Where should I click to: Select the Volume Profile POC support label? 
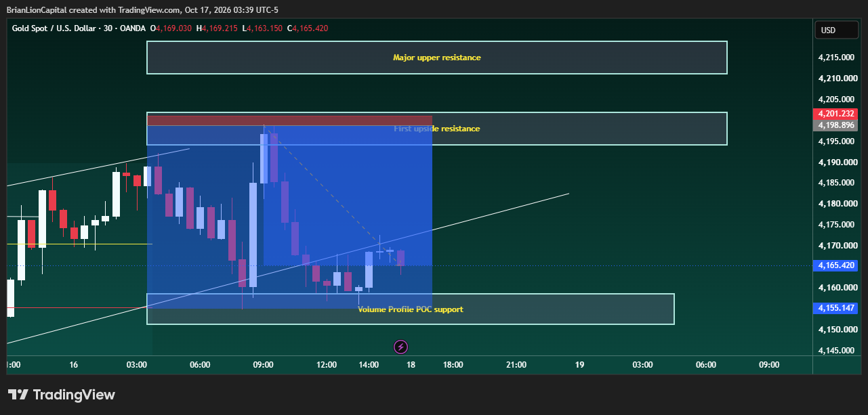(x=411, y=309)
